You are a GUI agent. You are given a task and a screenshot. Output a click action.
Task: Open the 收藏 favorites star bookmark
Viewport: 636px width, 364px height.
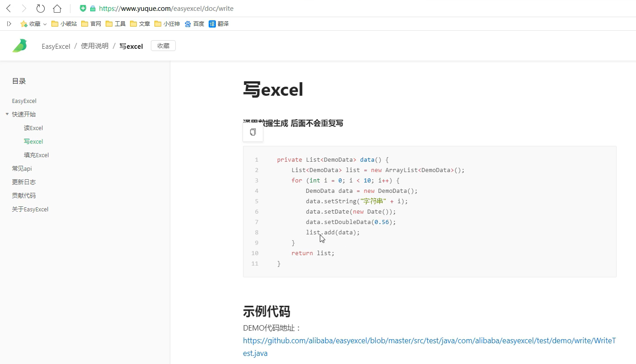coord(30,23)
